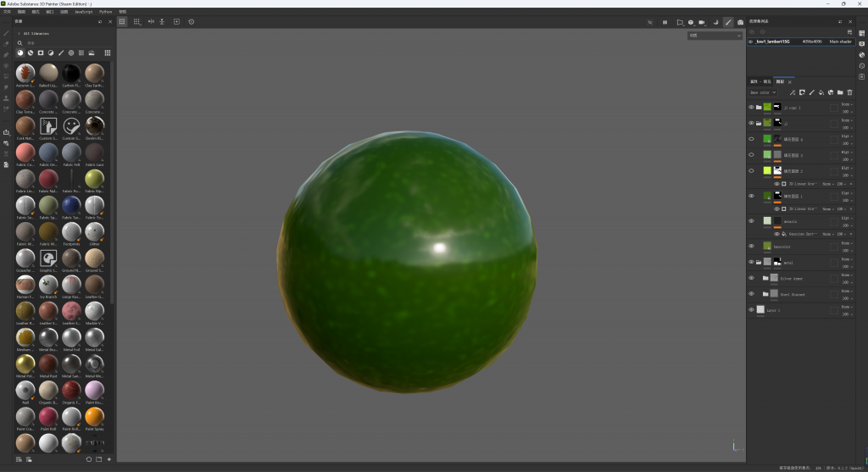Viewport: 868px width, 472px height.
Task: Open the Python menu
Action: (x=105, y=12)
